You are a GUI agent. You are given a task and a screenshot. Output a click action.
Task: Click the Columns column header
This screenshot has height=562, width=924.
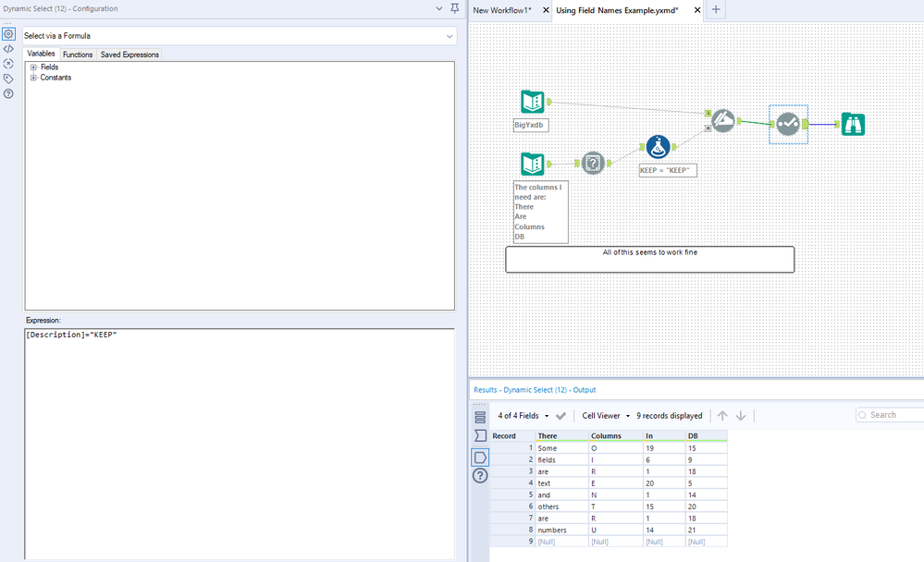(616, 436)
